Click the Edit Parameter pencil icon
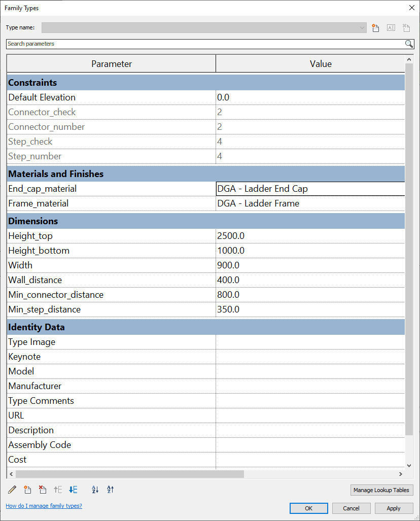Screen dimensions: 420x521 12,490
